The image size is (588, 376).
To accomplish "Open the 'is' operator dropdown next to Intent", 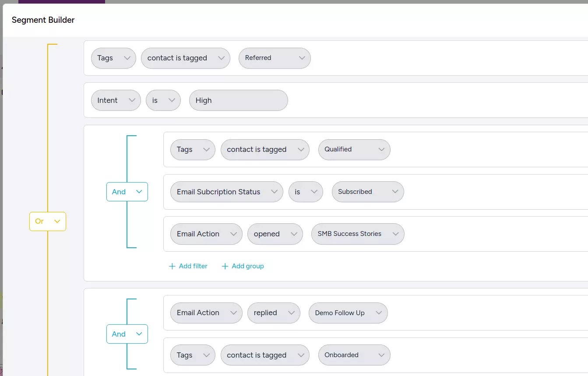I will point(163,100).
